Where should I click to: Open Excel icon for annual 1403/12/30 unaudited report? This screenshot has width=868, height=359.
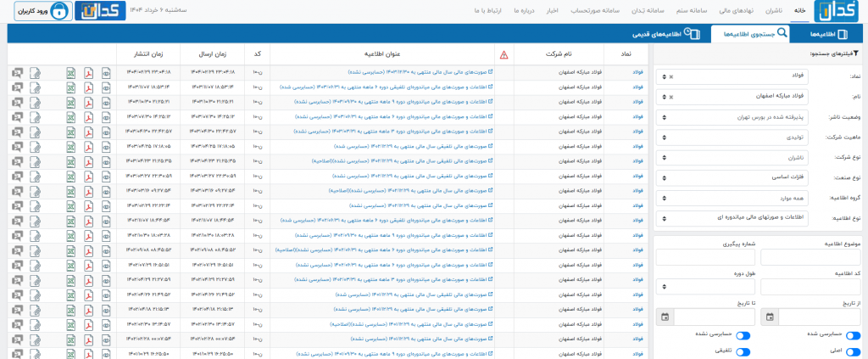tap(71, 73)
